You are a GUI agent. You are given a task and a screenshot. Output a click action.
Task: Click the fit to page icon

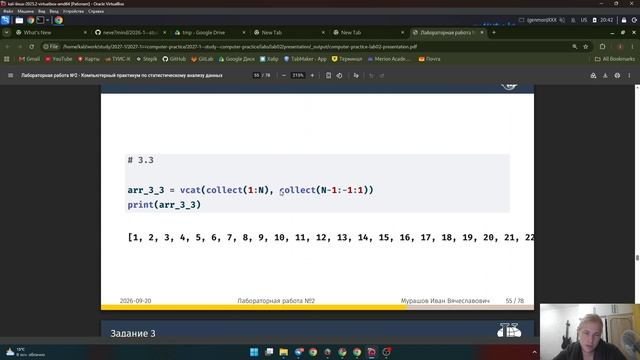(x=328, y=76)
